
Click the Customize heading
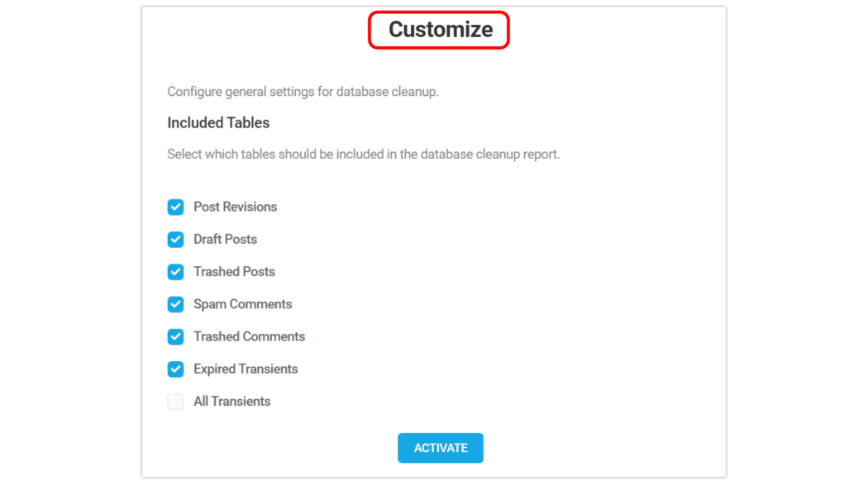coord(438,29)
